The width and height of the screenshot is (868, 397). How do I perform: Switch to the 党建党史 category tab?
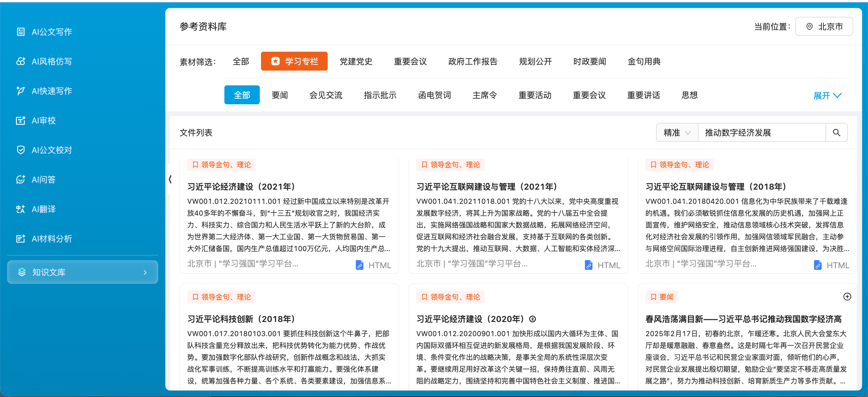pyautogui.click(x=356, y=61)
